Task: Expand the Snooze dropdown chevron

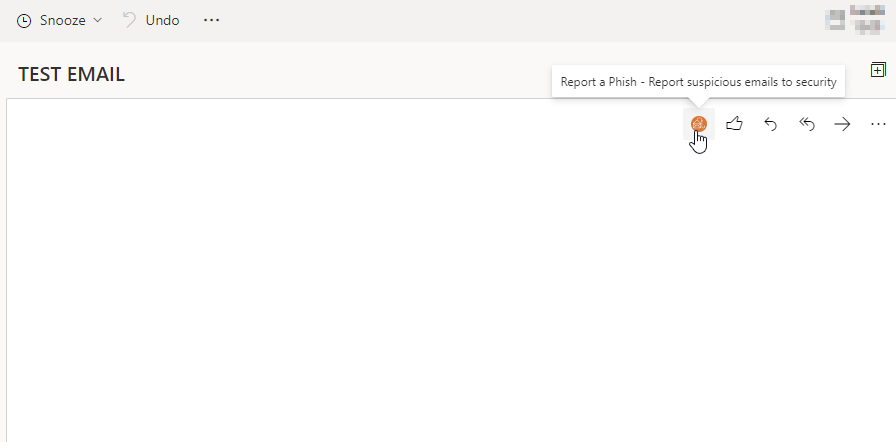Action: (x=97, y=21)
